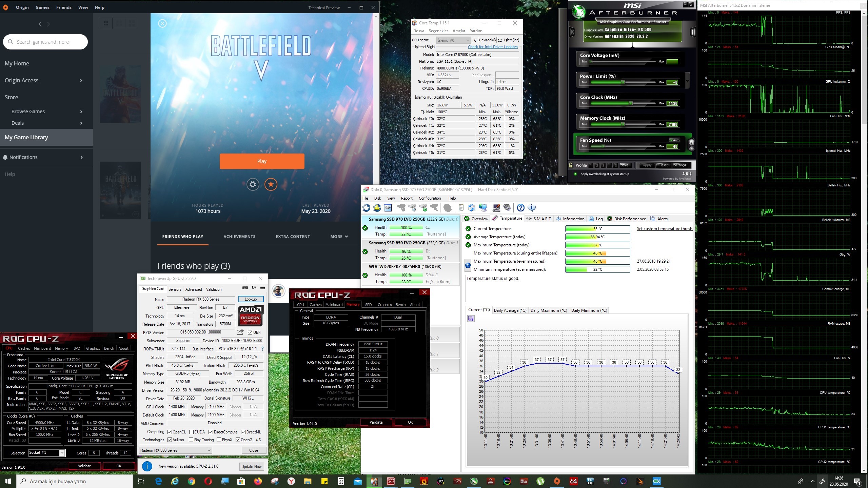
Task: Toggle the UEFI checkbox in GPU-Z
Action: pyautogui.click(x=250, y=332)
